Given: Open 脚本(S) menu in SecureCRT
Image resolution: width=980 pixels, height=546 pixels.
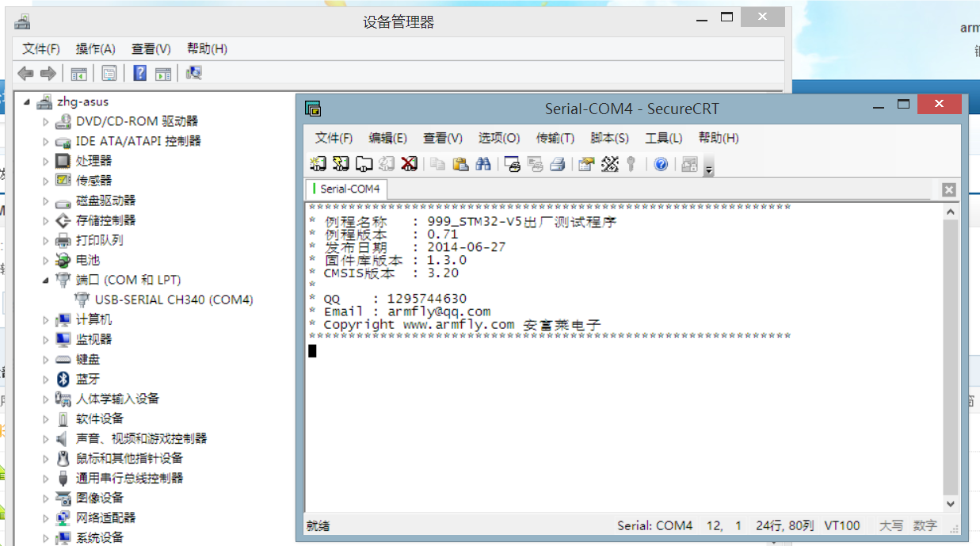Looking at the screenshot, I should (609, 138).
